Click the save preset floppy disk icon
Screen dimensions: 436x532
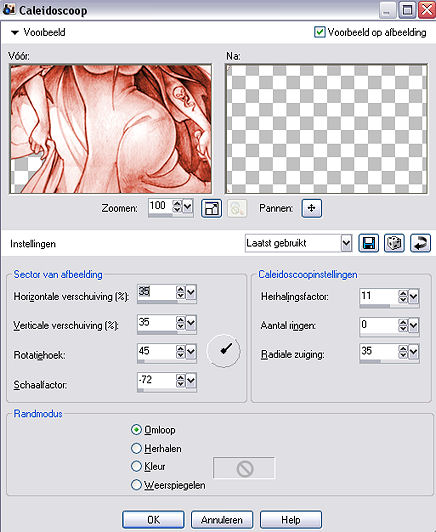click(x=368, y=243)
